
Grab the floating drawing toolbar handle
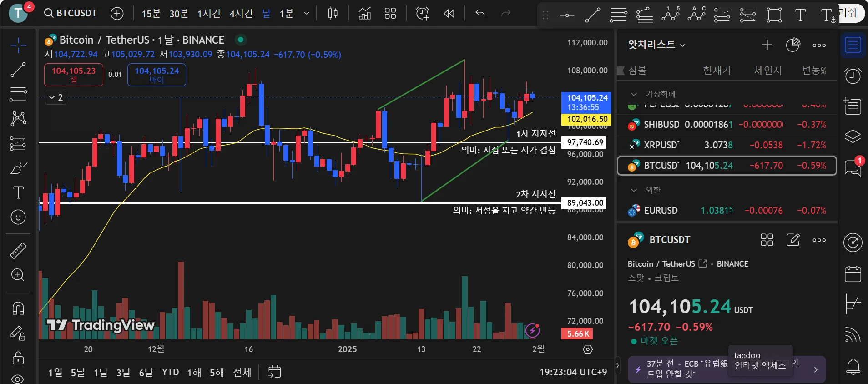pos(545,15)
